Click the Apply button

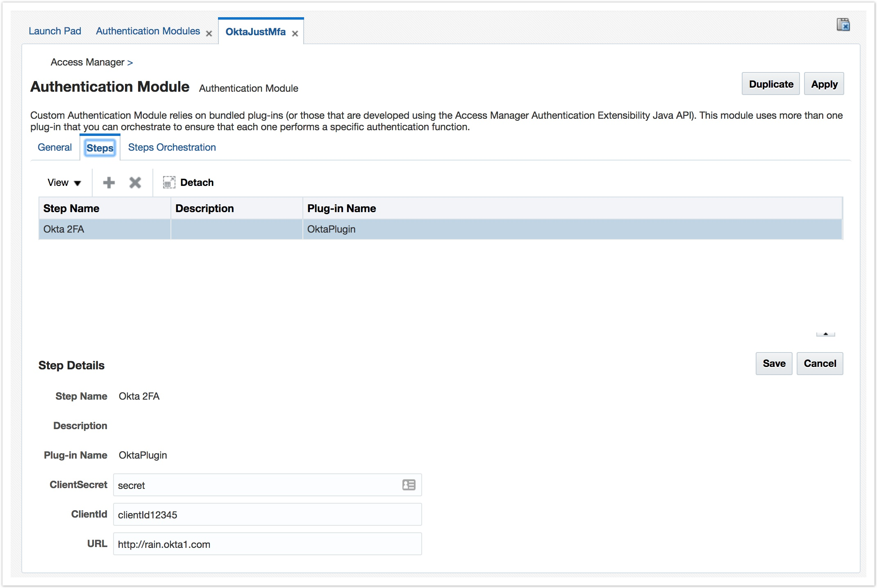point(824,84)
